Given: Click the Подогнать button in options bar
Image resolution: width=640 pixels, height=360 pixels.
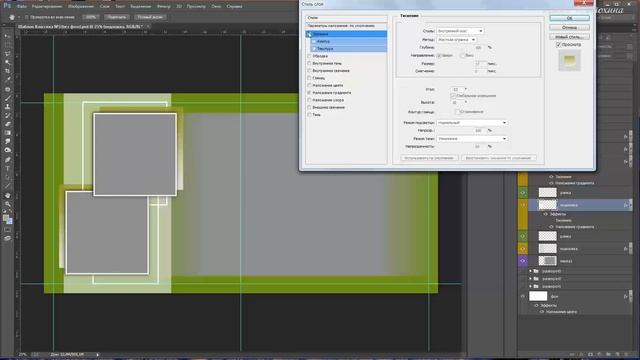Looking at the screenshot, I should point(117,17).
